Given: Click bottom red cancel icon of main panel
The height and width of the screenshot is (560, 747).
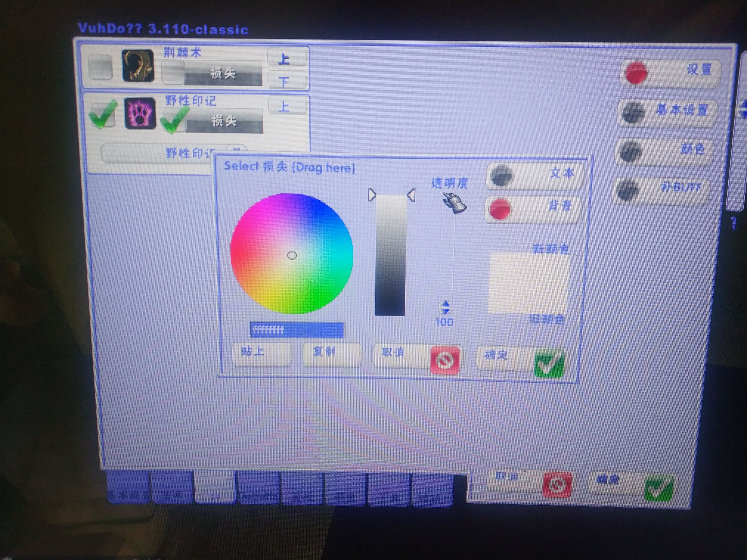Looking at the screenshot, I should (557, 485).
